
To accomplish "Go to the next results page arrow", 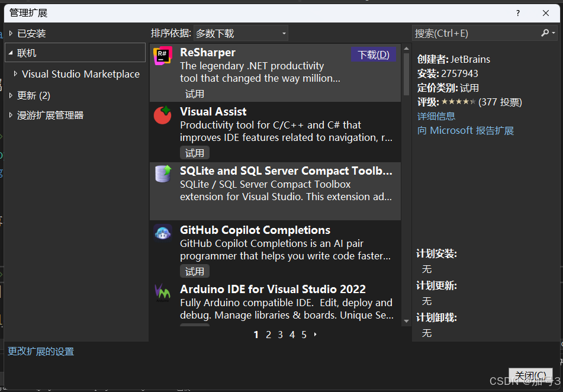I will [316, 335].
